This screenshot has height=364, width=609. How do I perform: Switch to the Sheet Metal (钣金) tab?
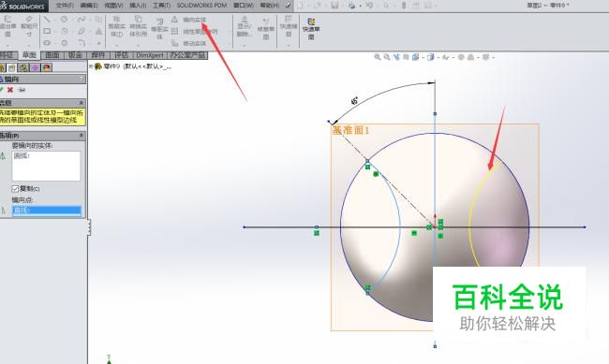[x=75, y=55]
